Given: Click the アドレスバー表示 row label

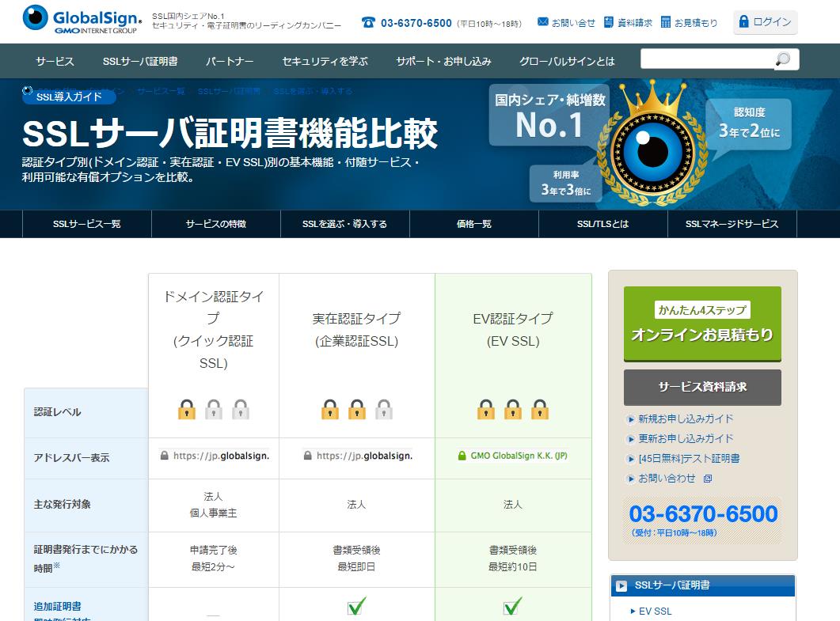Looking at the screenshot, I should click(x=71, y=458).
